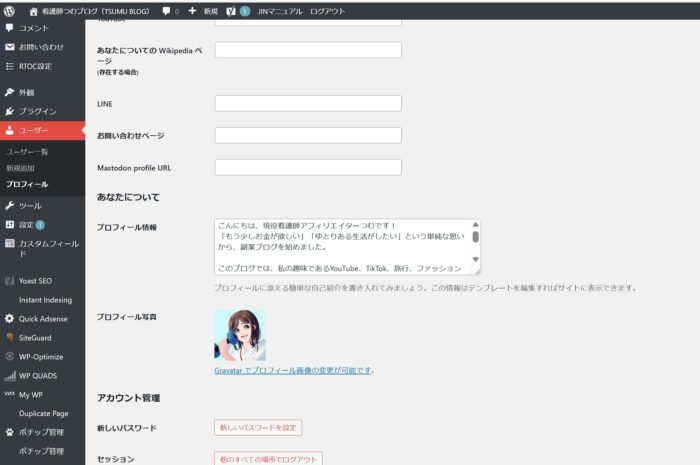Open 新規 menu in admin bar
Screen dimensions: 700x465
pyautogui.click(x=211, y=12)
